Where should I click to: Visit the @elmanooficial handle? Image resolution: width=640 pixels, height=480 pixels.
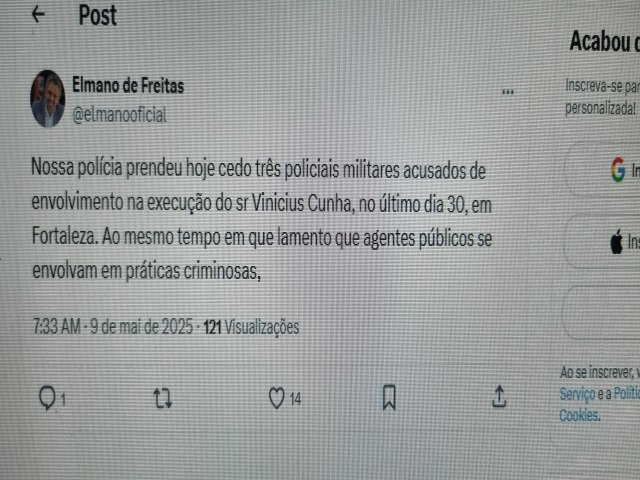tap(120, 115)
